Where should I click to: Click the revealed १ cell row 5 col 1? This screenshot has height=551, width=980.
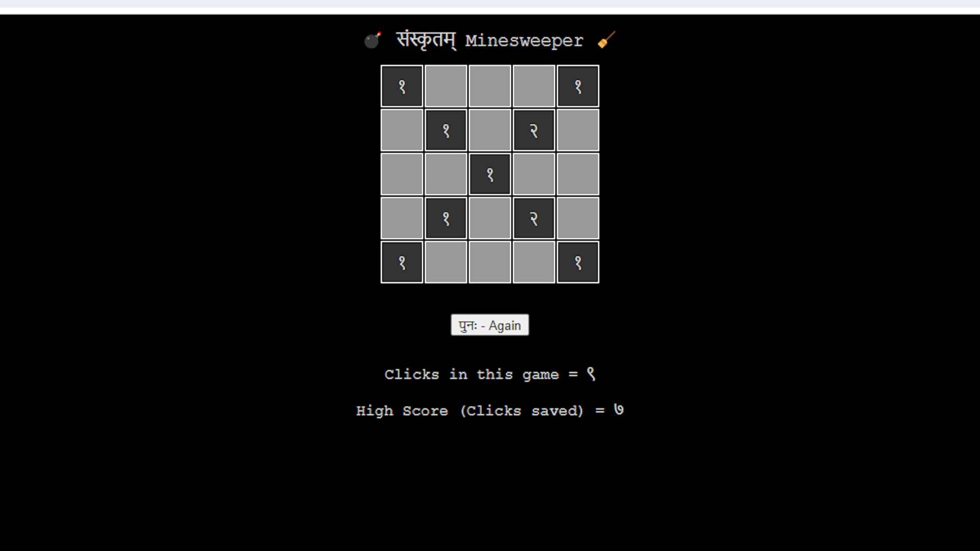pyautogui.click(x=402, y=262)
